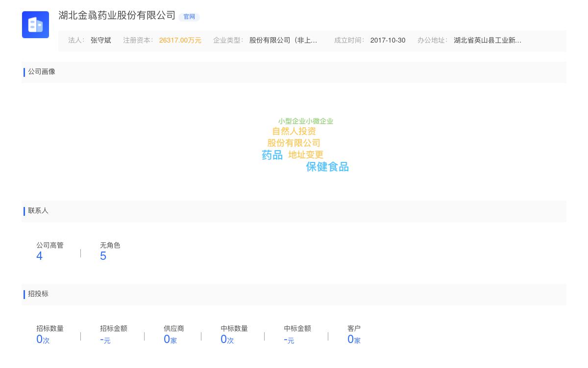The height and width of the screenshot is (368, 588).
Task: Select legal representative 张守斌
Action: 101,41
